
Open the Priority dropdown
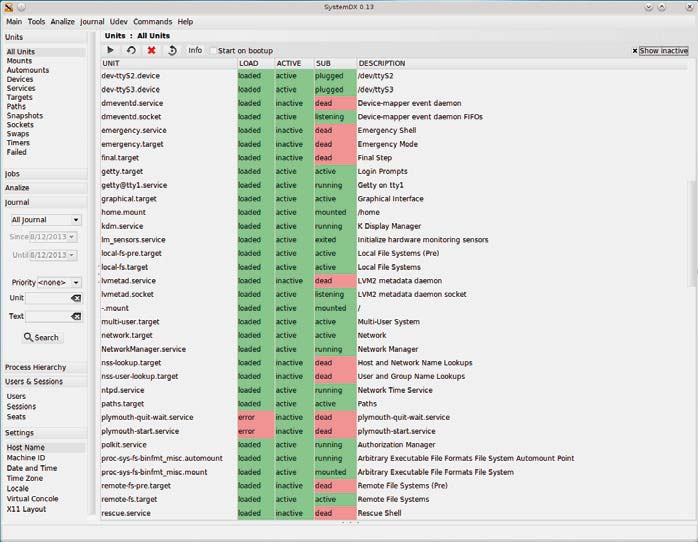click(x=59, y=283)
